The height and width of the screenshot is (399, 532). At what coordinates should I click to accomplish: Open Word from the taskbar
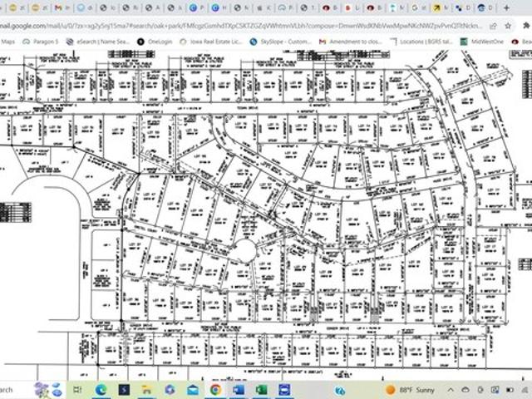[239, 390]
